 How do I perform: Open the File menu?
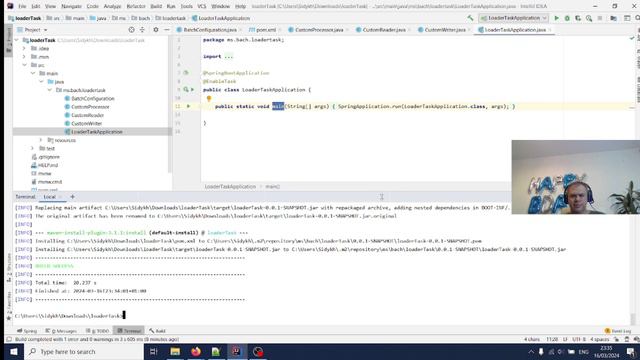tap(22, 6)
